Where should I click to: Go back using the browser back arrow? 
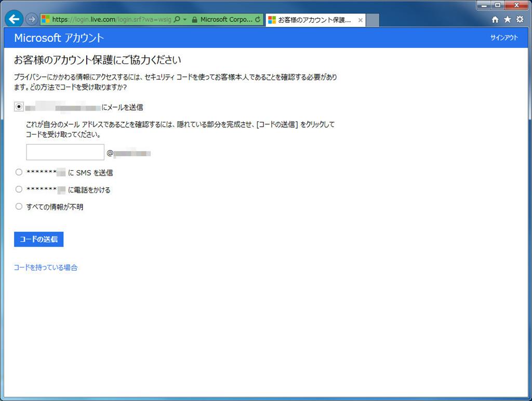tap(14, 19)
